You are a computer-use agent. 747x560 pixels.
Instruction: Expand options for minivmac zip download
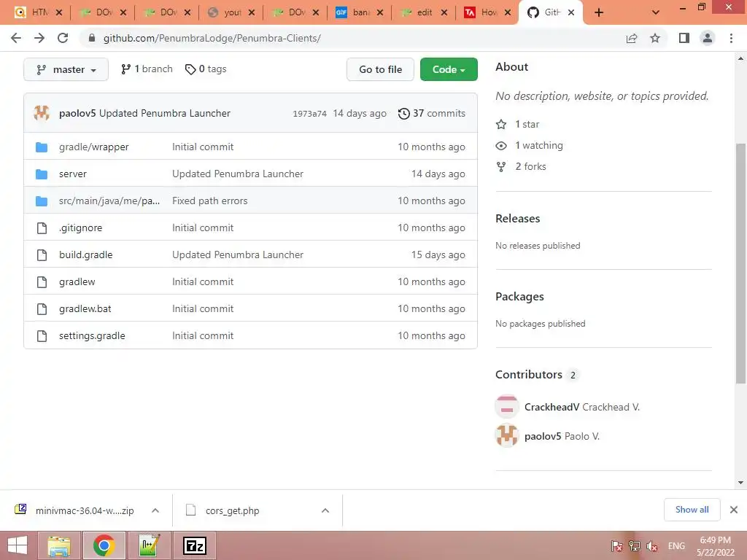[x=155, y=510]
